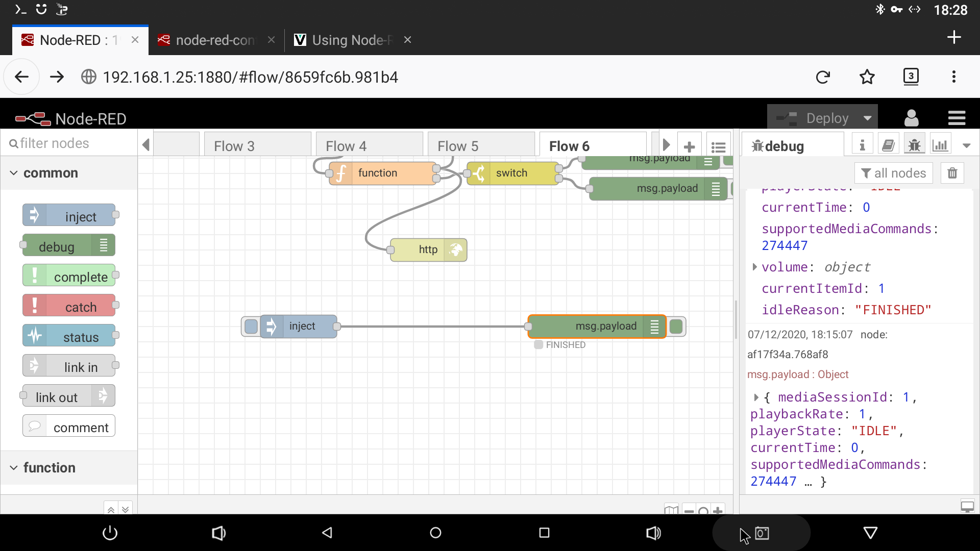The width and height of the screenshot is (980, 551).
Task: Tap the Android recent apps button
Action: 544,533
